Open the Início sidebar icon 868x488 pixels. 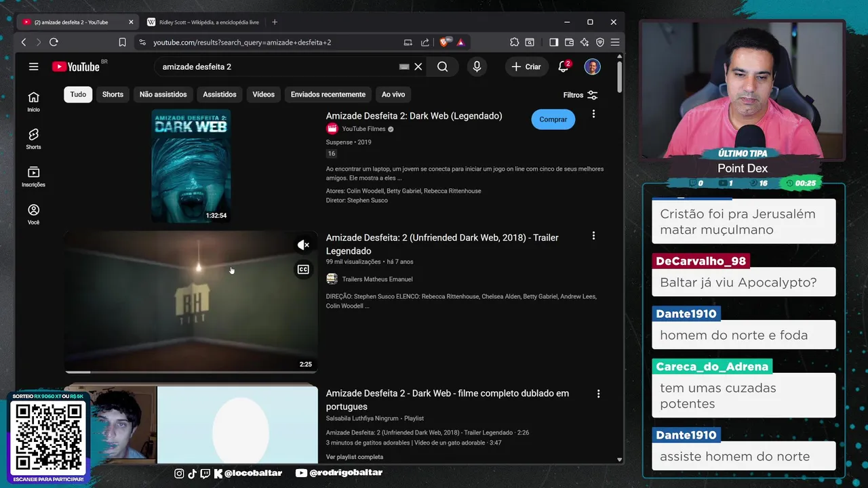point(33,102)
